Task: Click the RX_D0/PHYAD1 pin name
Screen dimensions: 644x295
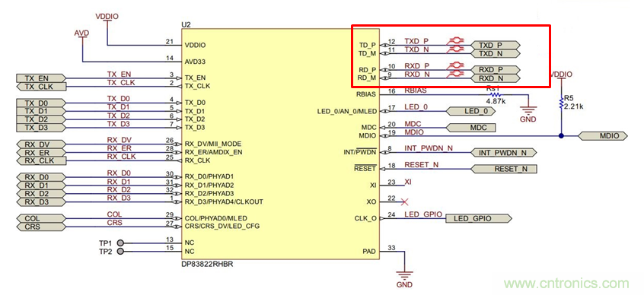Action: (209, 177)
